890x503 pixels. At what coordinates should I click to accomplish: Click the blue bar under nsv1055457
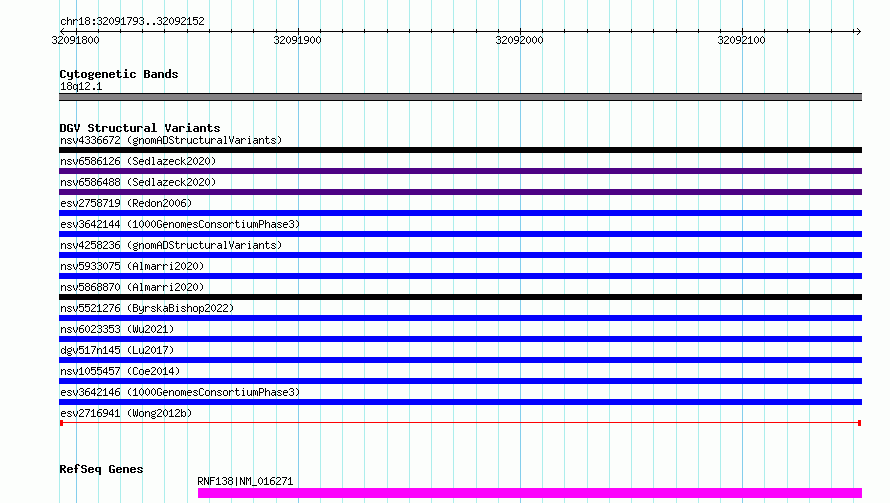[460, 381]
